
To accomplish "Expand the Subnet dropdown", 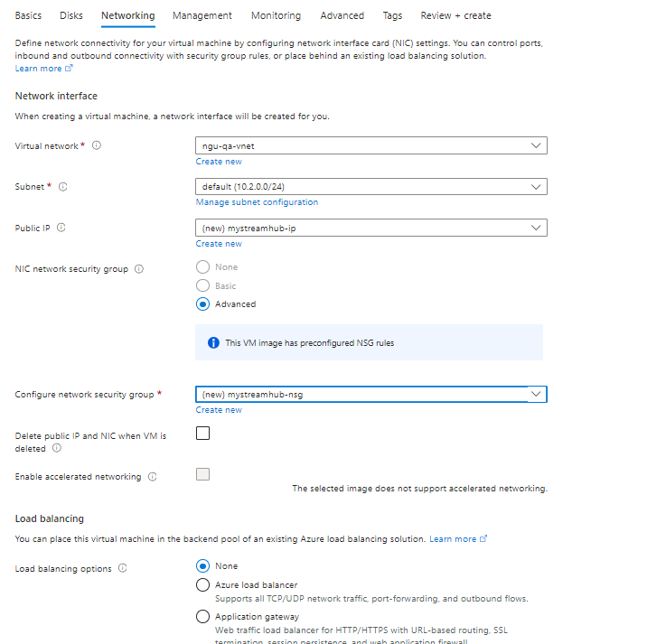I will 370,187.
